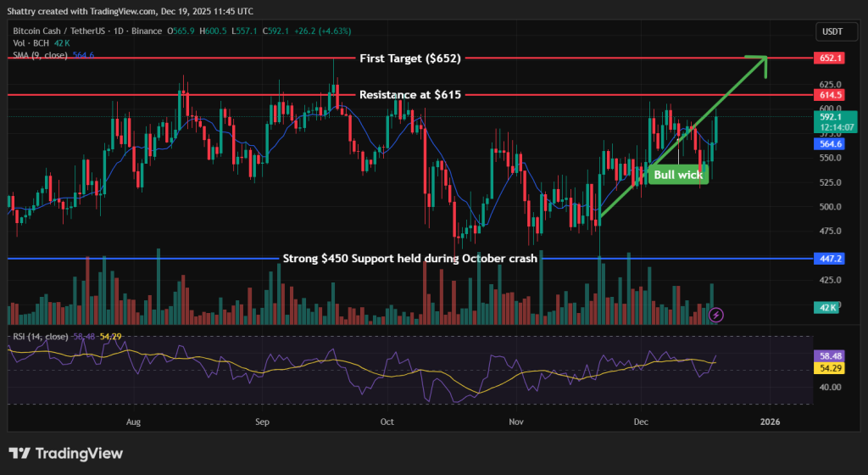Open the USDT currency selector
Image resolution: width=868 pixels, height=475 pixels.
click(x=829, y=31)
